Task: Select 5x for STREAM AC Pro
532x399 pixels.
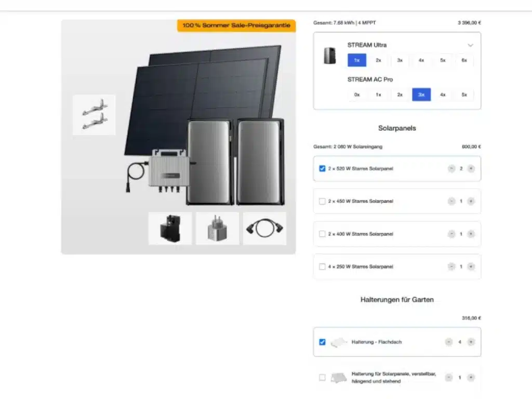Action: click(x=464, y=95)
